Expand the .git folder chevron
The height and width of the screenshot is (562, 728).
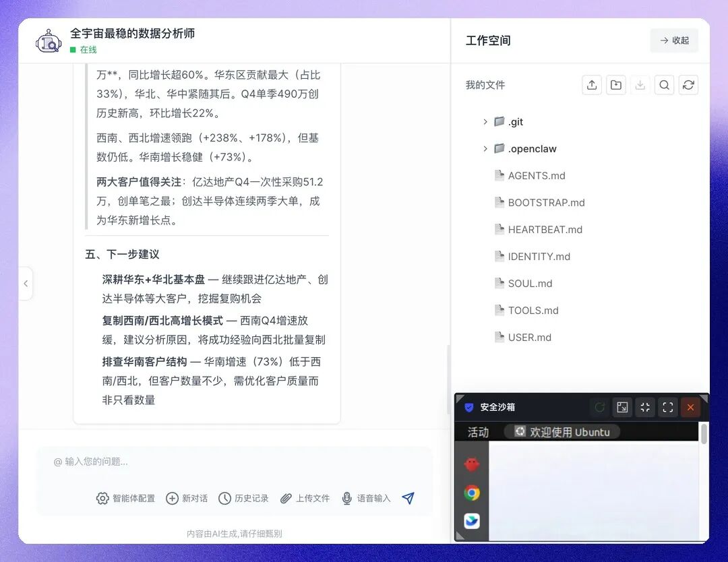tap(485, 121)
